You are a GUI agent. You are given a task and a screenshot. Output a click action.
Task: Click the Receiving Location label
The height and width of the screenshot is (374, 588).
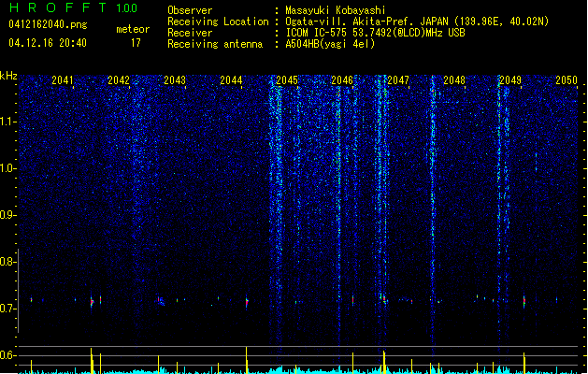point(218,22)
